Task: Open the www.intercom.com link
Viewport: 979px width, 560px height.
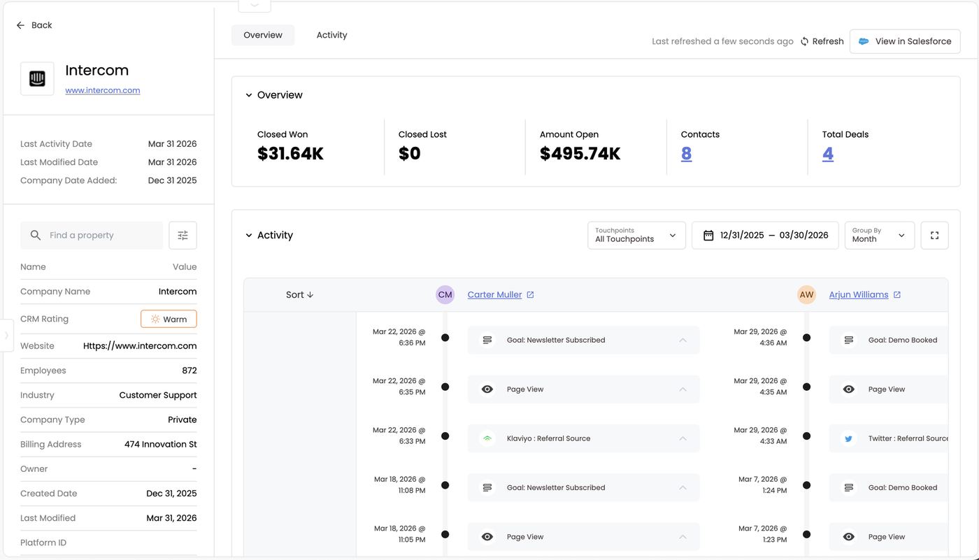Action: 103,90
